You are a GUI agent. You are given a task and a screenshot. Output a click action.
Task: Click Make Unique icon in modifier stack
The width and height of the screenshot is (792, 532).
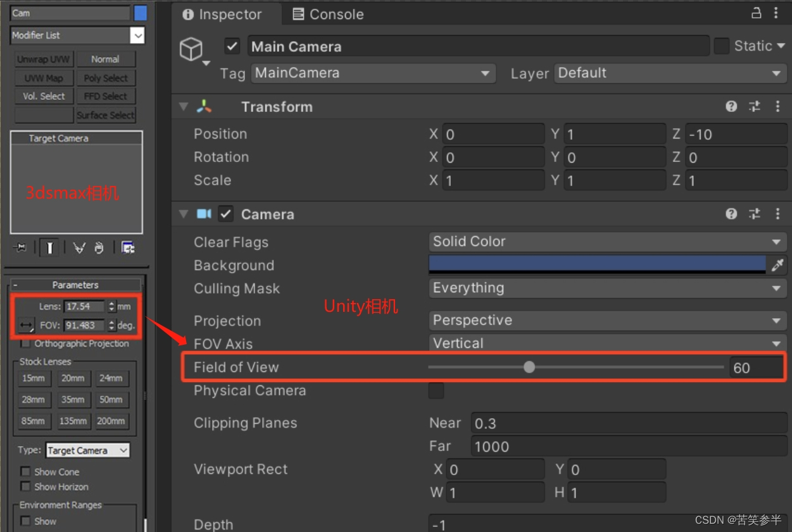(x=79, y=248)
